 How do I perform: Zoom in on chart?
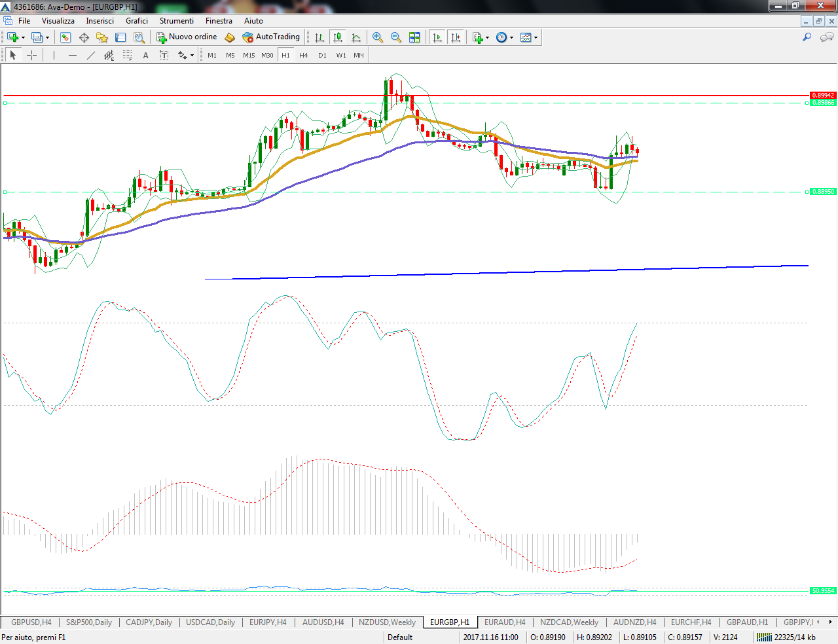point(378,37)
